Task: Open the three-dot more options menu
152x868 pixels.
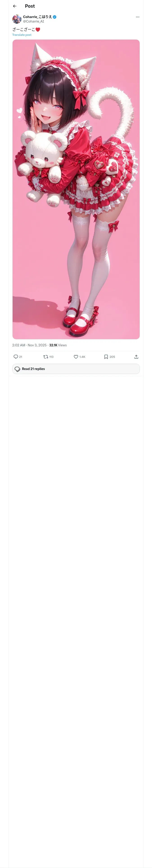Action: (138, 17)
